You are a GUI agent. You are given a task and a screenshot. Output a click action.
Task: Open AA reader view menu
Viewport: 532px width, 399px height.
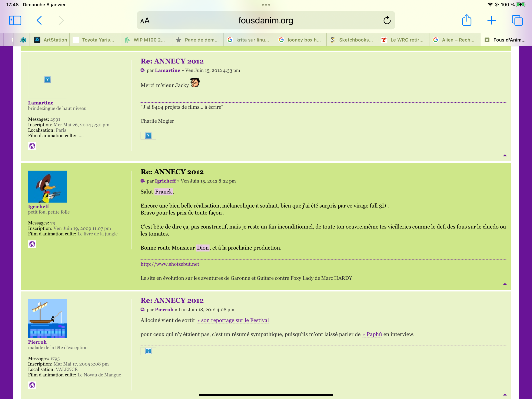[145, 21]
